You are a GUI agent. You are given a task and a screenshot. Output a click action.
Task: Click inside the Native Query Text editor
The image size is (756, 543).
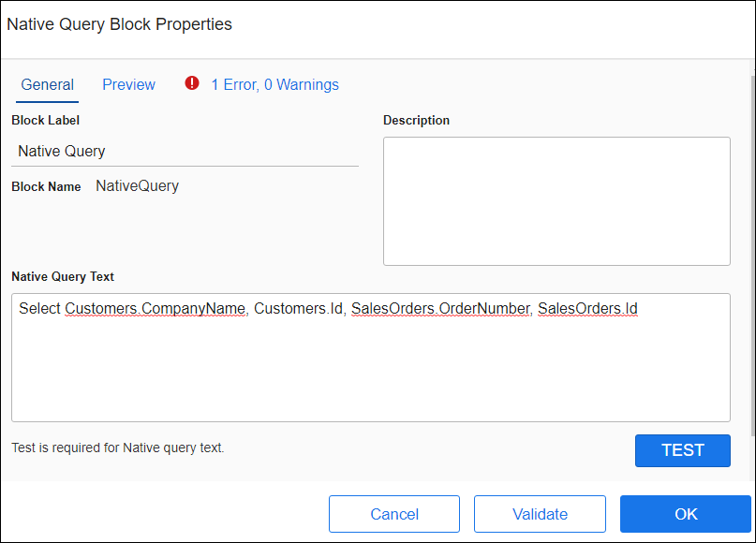tap(370, 374)
